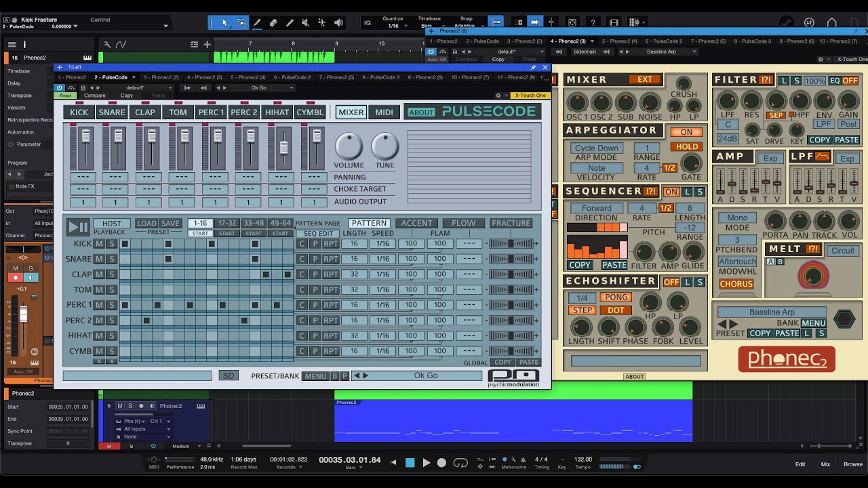
Task: Open Medium track height dropdown
Action: (183, 446)
